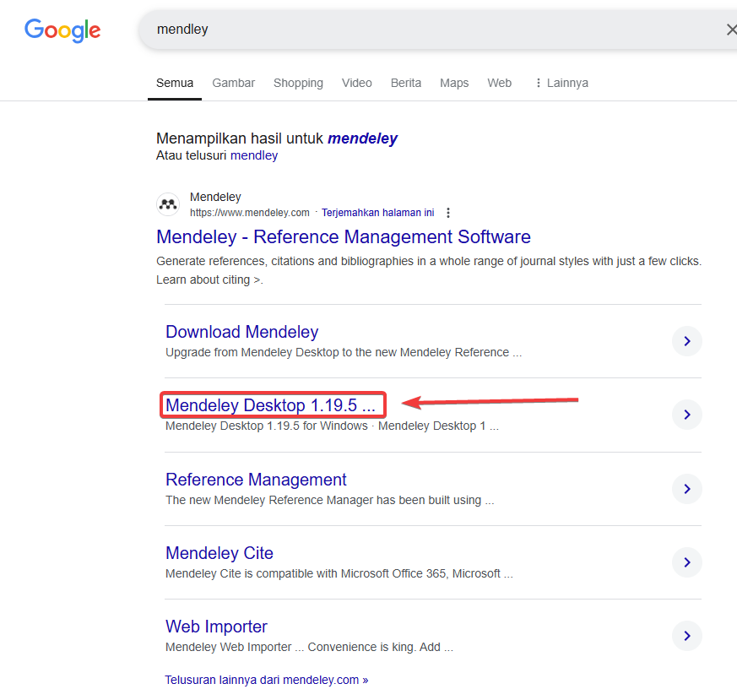
Task: Click the search field containing mendley
Action: click(437, 30)
